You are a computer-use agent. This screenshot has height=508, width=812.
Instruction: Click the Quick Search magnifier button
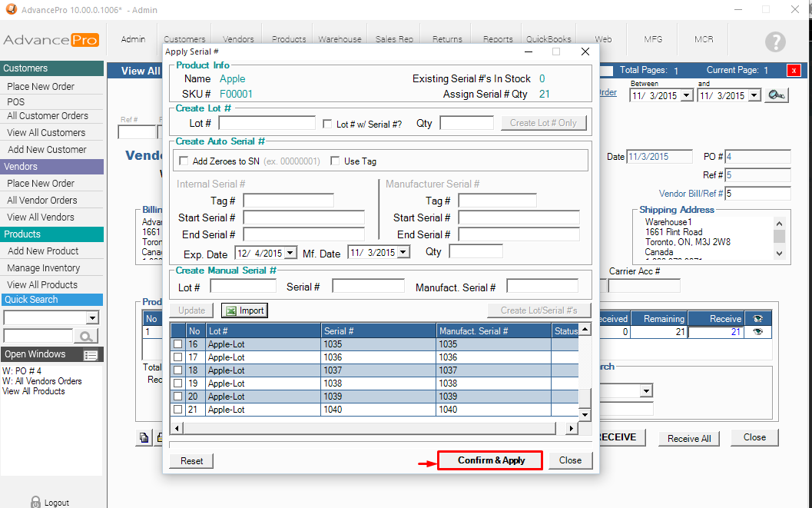tap(85, 336)
